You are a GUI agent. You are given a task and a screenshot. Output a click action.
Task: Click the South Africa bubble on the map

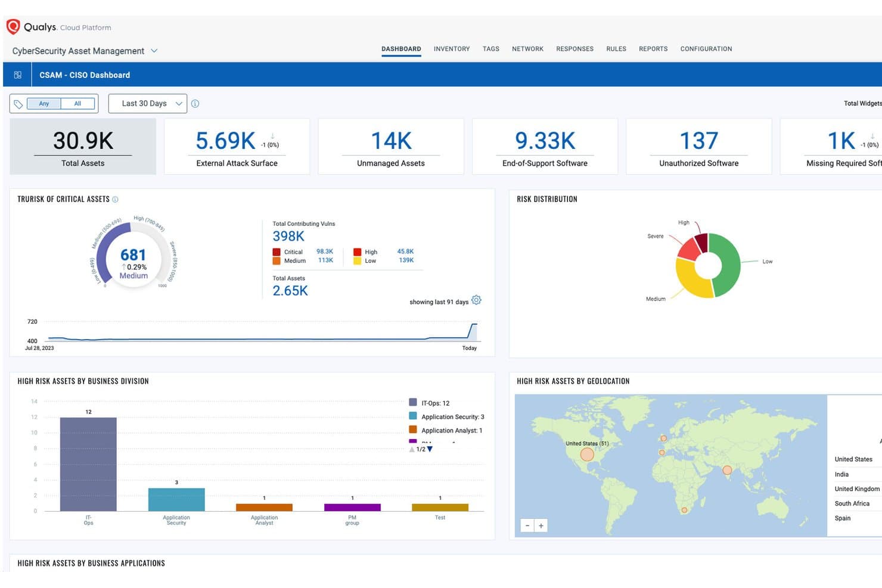tap(684, 510)
